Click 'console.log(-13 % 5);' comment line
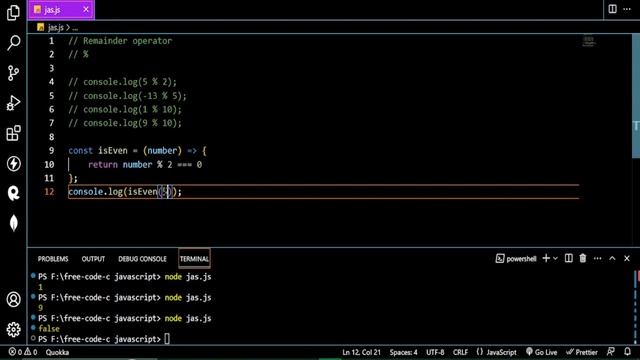Screen dimensions: 640x360 pos(127,96)
